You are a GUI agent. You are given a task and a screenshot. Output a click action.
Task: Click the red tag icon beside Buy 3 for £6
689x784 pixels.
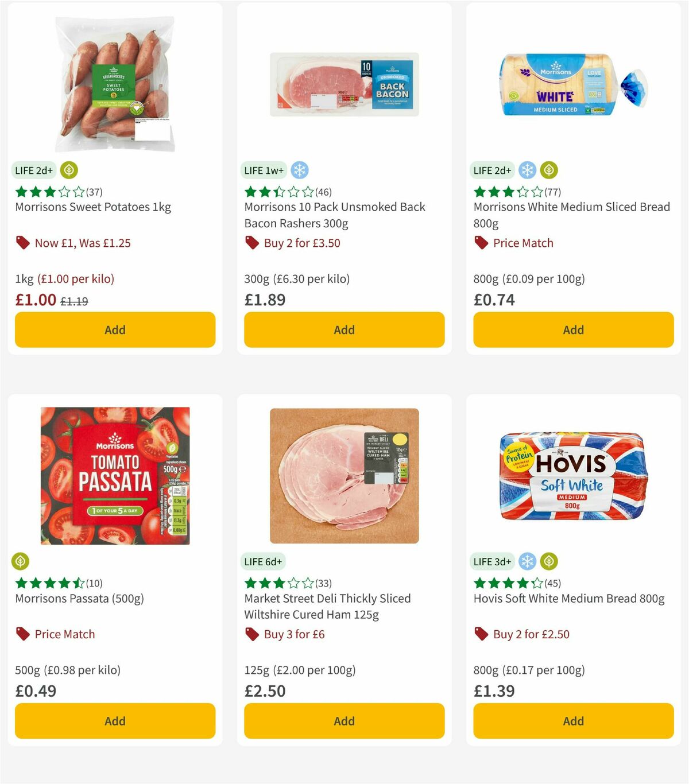pyautogui.click(x=251, y=634)
